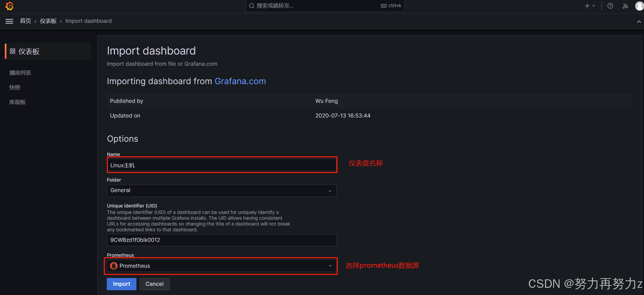
Task: Click the Published by label
Action: click(127, 101)
